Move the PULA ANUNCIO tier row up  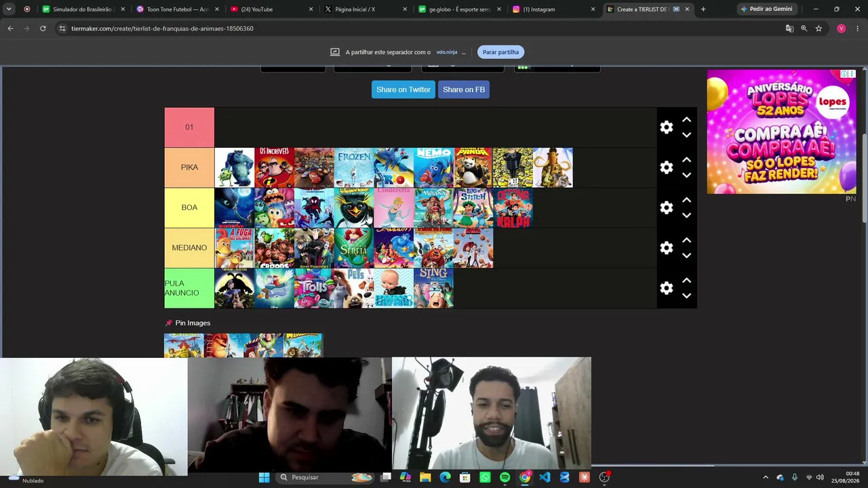686,281
